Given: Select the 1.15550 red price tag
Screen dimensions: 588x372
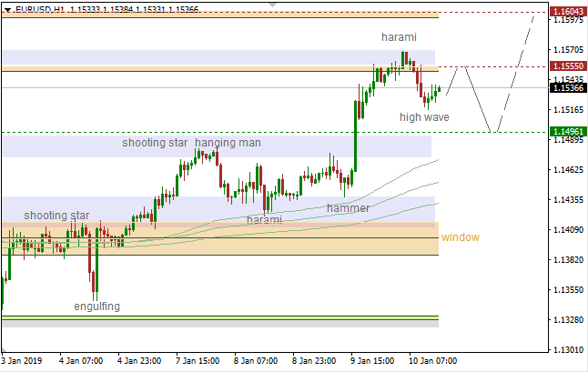Looking at the screenshot, I should [x=567, y=66].
